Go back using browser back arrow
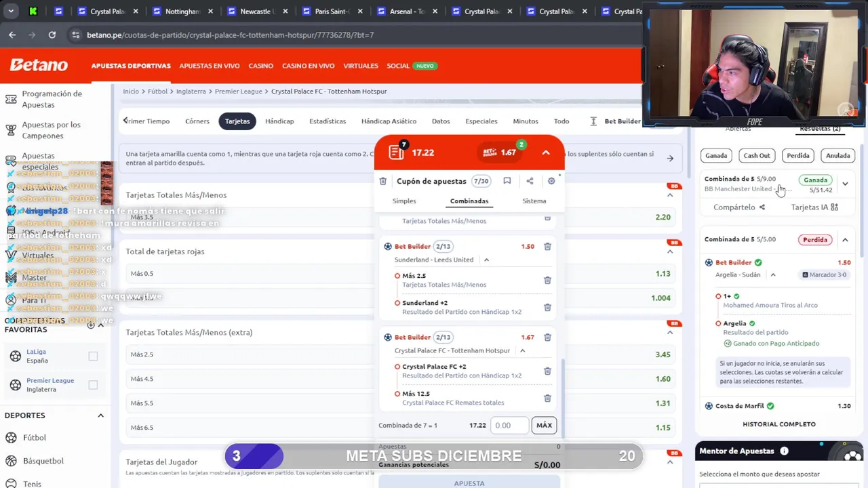Screen dimensions: 868x488 [x=12, y=35]
